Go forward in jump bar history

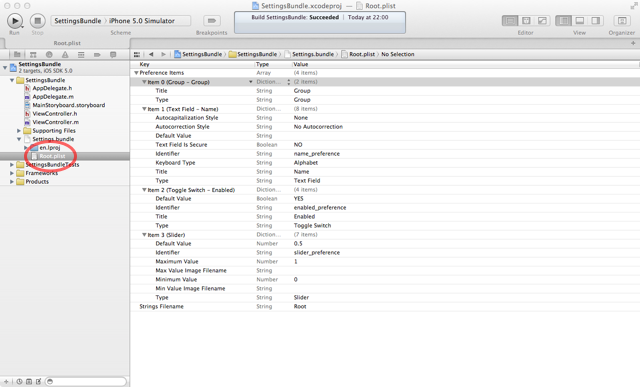pyautogui.click(x=163, y=54)
